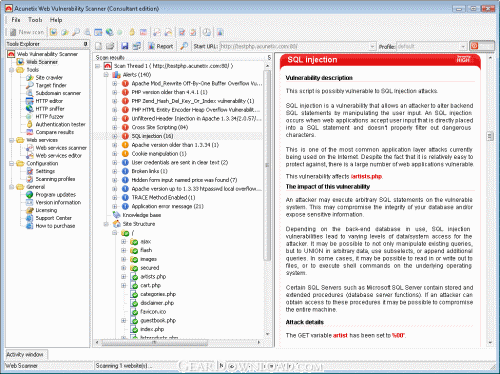This screenshot has height=374, width=500.
Task: Open HTTP sniffer globe icon in top toolbar
Action: pyautogui.click(x=109, y=32)
